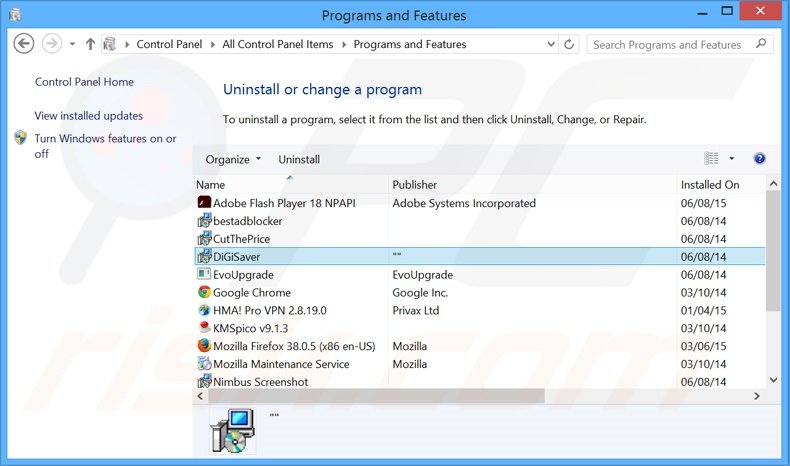Select the CutThePrice entry name
The image size is (790, 466).
click(241, 239)
